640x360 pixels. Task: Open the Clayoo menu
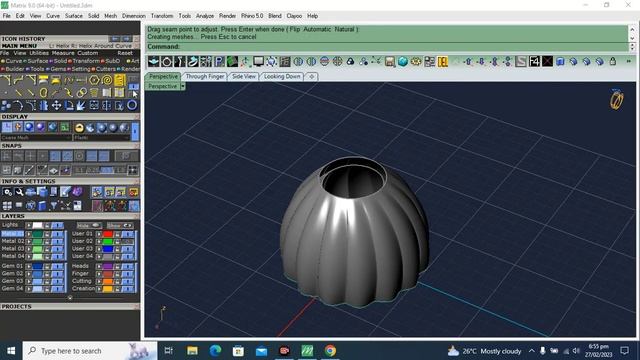(x=294, y=16)
